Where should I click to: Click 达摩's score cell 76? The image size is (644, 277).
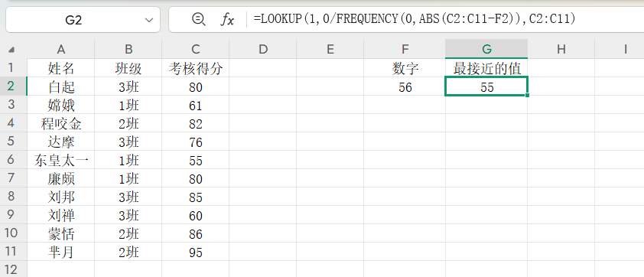(196, 142)
